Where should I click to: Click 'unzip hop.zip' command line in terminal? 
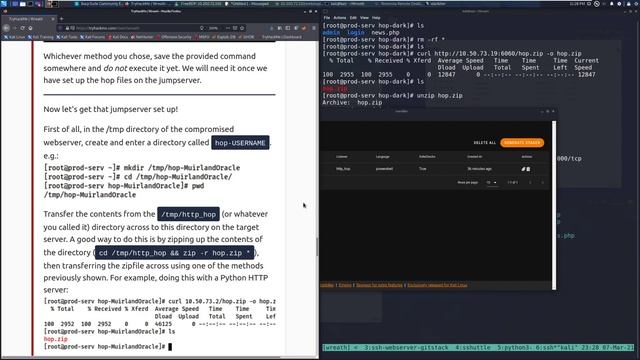point(392,96)
